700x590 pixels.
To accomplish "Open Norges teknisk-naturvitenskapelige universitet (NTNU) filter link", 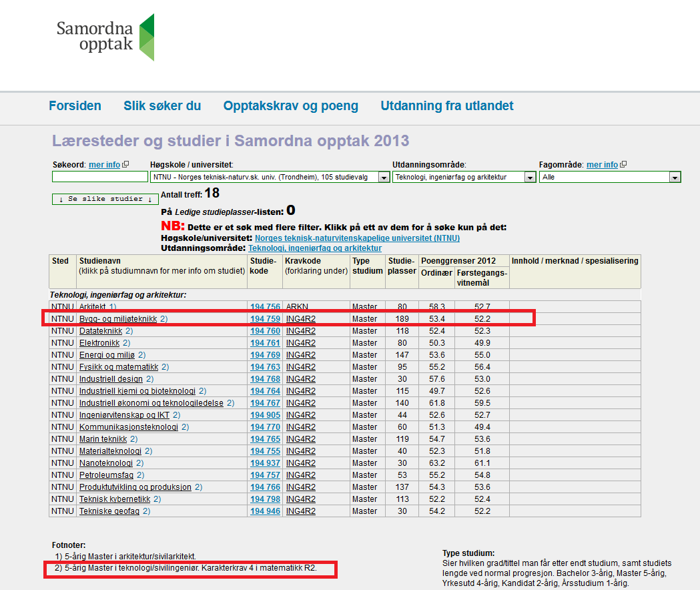I will (x=357, y=238).
